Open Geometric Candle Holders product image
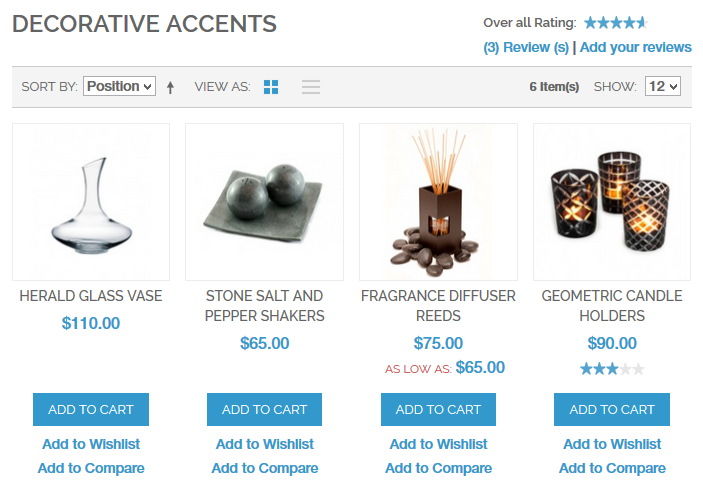 click(612, 202)
